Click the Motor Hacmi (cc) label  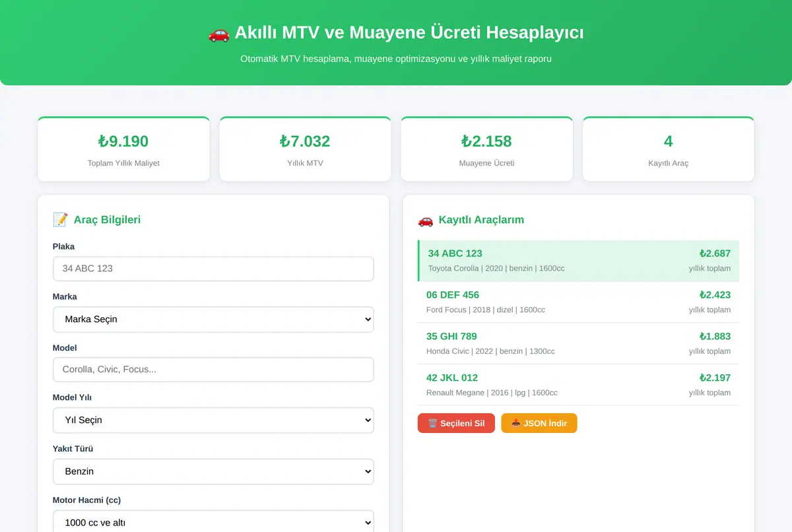86,500
